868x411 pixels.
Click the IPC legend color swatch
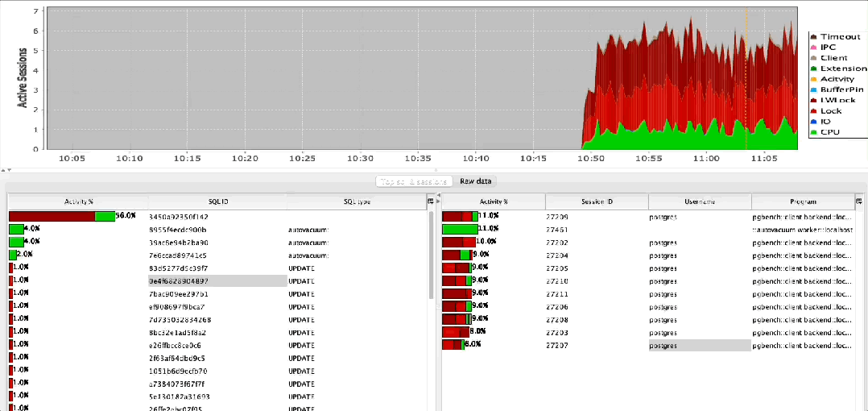coord(814,47)
